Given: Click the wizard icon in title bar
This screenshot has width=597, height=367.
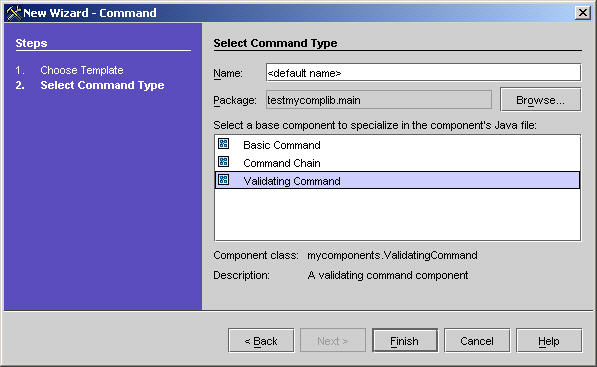Looking at the screenshot, I should (x=13, y=13).
